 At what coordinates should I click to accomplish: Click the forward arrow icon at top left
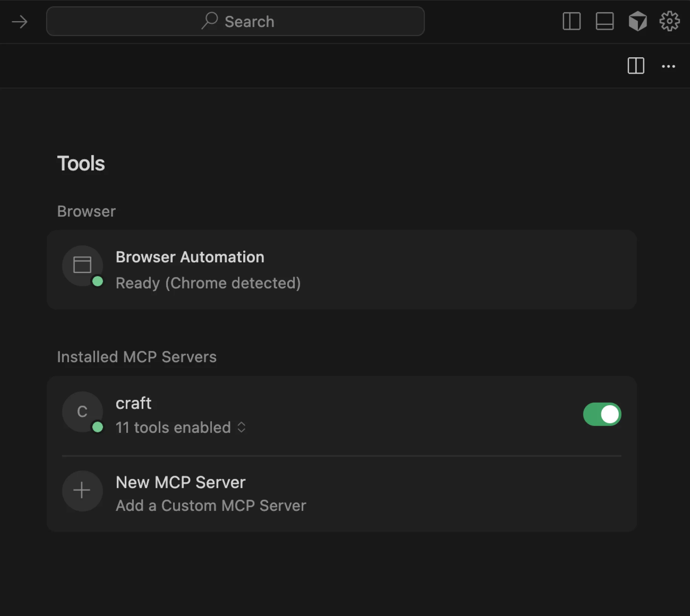(x=20, y=22)
